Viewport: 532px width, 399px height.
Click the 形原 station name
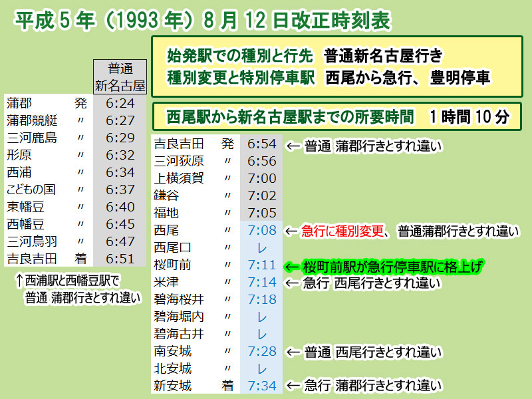tap(19, 155)
